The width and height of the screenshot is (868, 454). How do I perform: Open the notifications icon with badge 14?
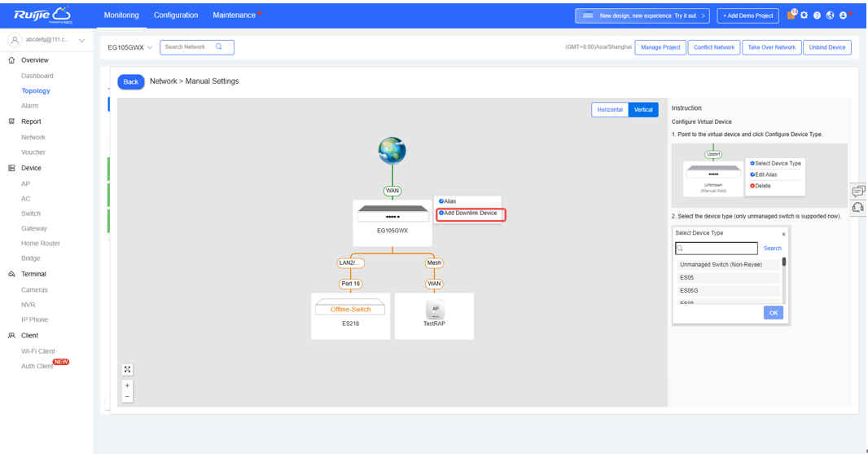(791, 15)
